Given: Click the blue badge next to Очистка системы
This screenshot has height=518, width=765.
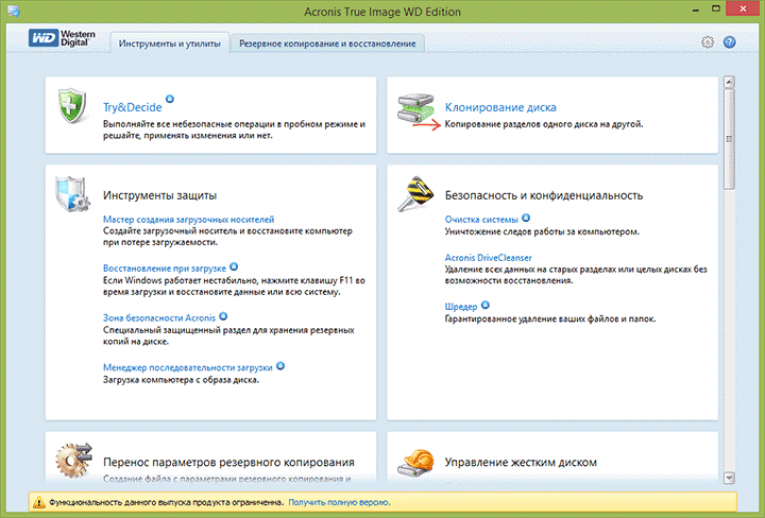Looking at the screenshot, I should pyautogui.click(x=525, y=218).
